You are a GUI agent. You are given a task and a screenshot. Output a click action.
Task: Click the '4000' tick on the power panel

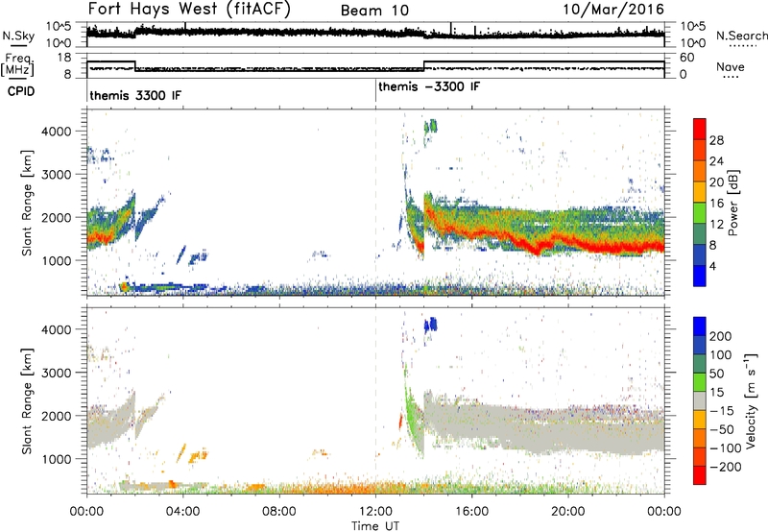click(56, 132)
